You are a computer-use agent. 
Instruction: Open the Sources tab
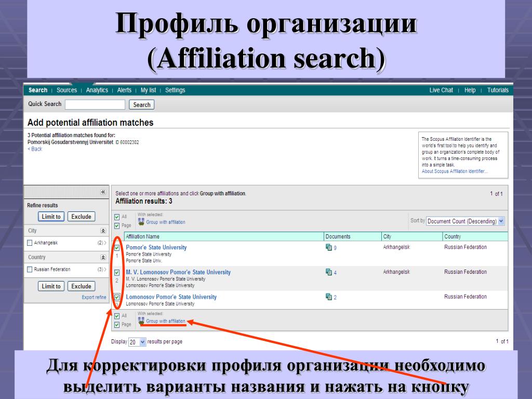pos(67,90)
